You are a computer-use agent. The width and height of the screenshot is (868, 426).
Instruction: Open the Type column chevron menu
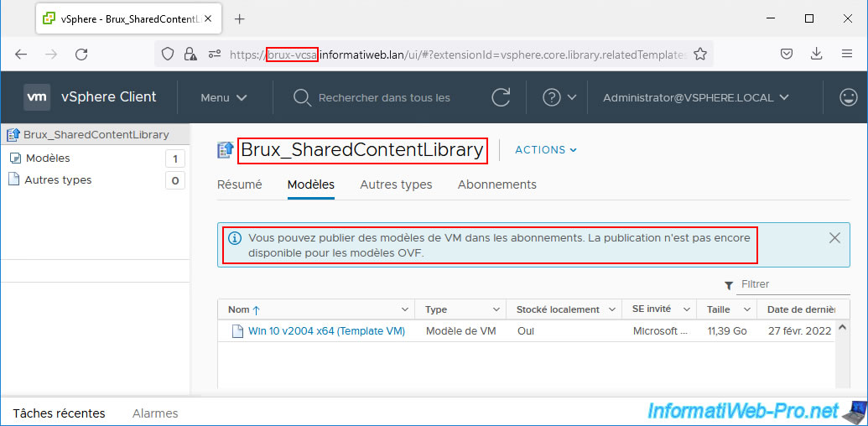496,309
